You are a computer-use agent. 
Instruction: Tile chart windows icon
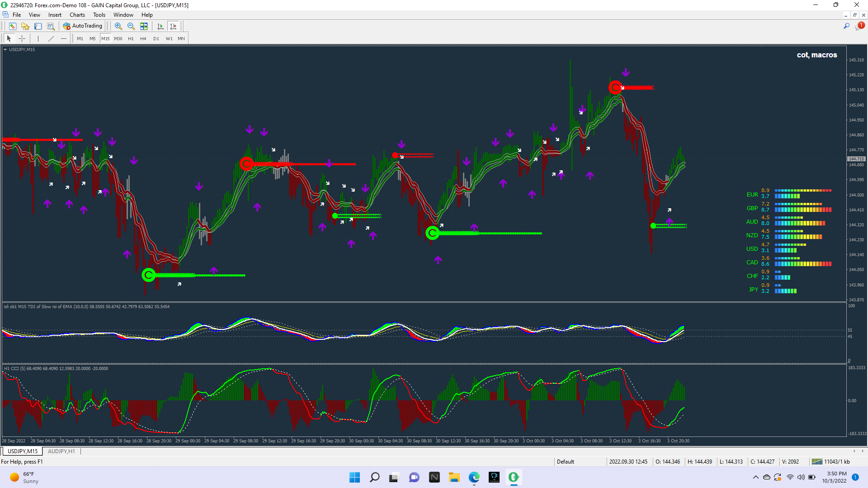point(144,26)
